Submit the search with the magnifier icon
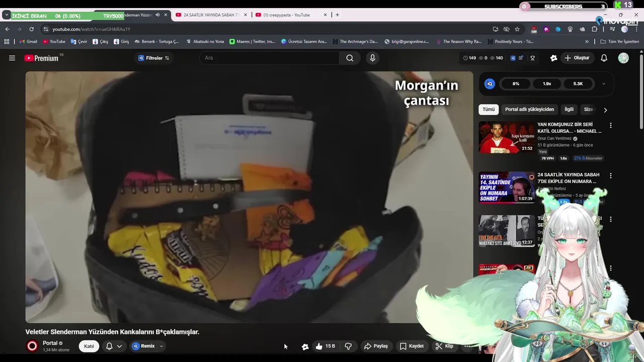The height and width of the screenshot is (362, 644). pyautogui.click(x=350, y=58)
